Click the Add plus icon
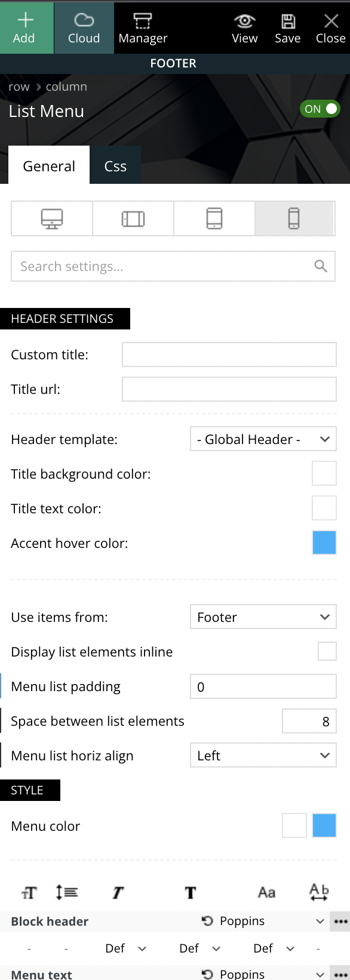Screen dimensions: 350x980 coord(25,20)
